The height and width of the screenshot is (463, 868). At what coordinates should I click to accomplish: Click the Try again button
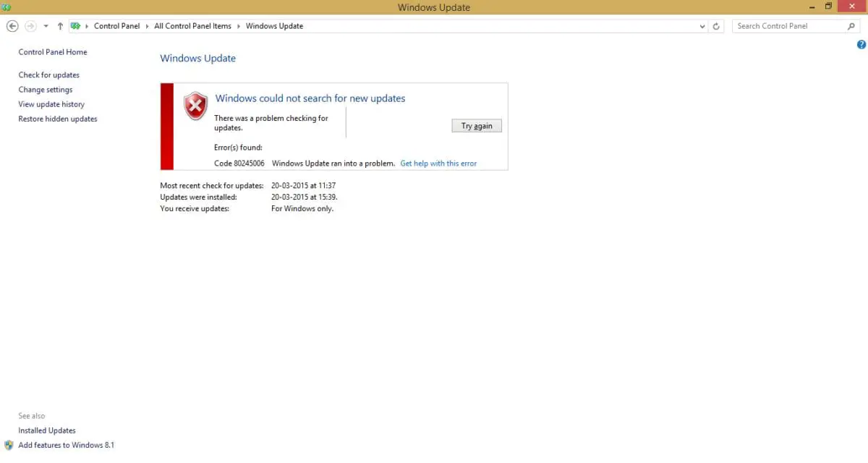(477, 126)
